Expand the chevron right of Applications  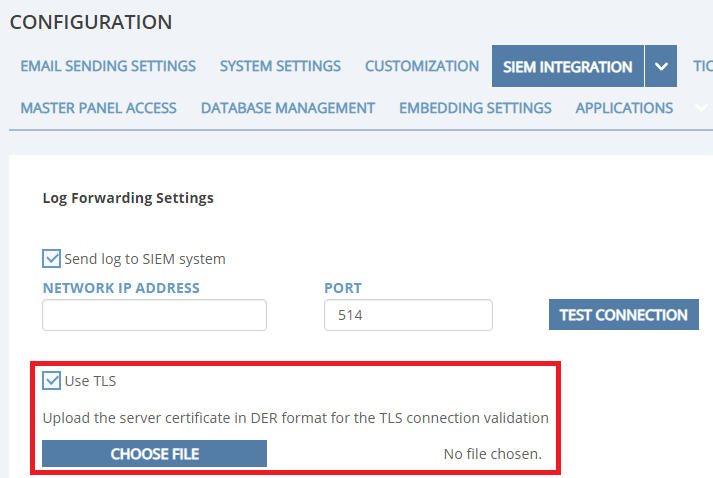(x=700, y=107)
